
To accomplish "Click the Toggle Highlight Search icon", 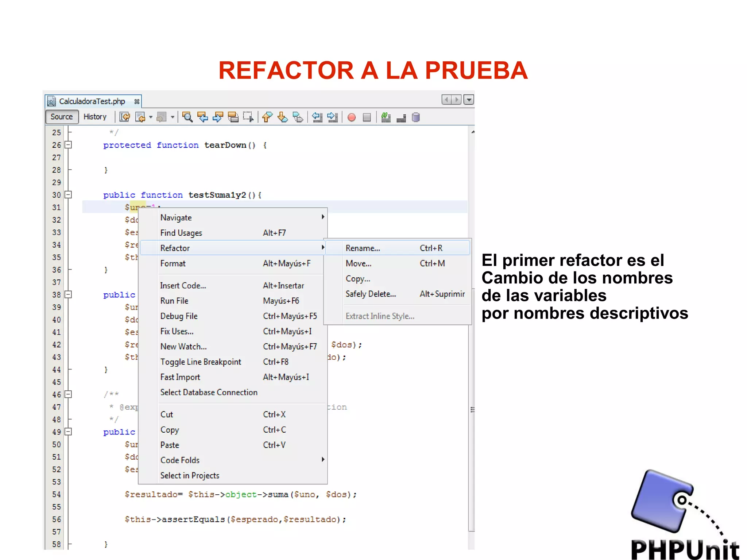I will coord(233,117).
